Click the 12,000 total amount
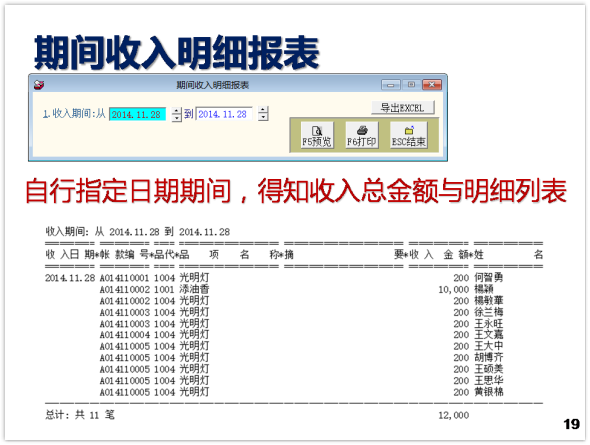This screenshot has height=445, width=590. coord(453,415)
